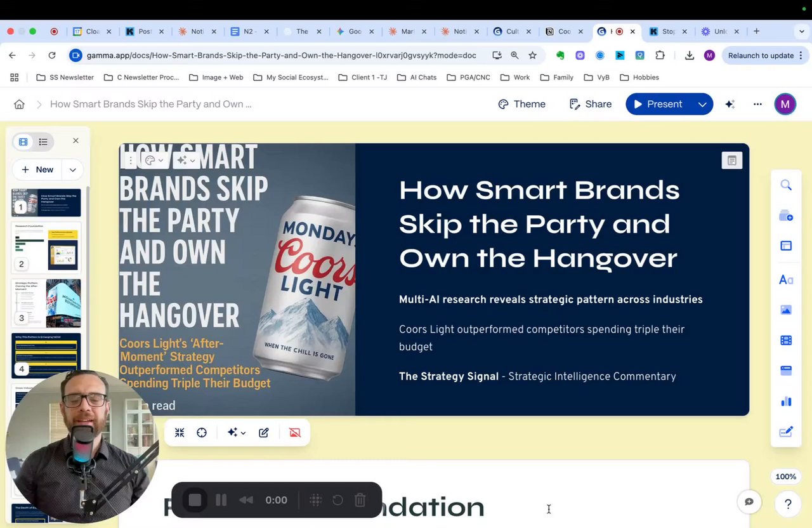Switch sidebar to list outline view
The height and width of the screenshot is (528, 812).
(x=43, y=142)
